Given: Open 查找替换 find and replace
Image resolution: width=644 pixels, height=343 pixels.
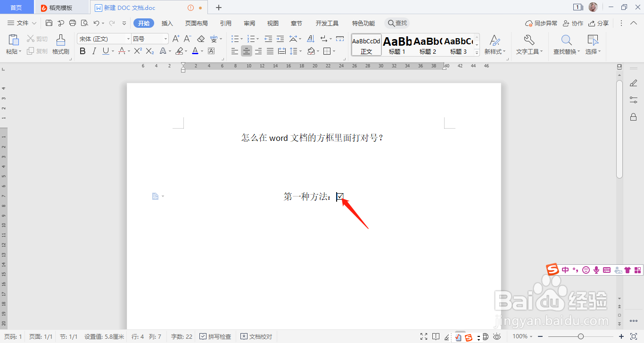Looking at the screenshot, I should click(565, 45).
